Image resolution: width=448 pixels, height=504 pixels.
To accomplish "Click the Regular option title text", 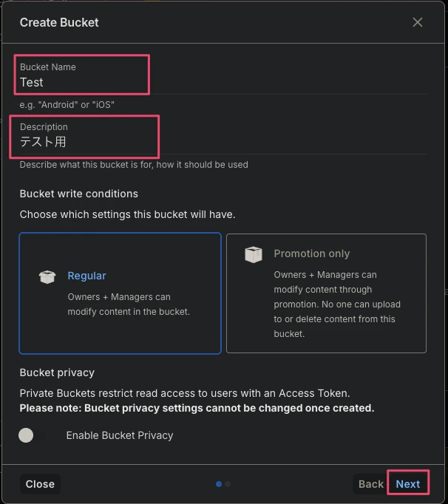I will [x=86, y=276].
